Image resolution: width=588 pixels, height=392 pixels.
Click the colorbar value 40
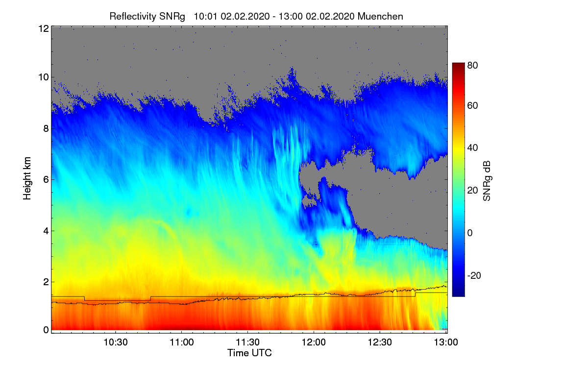tap(473, 147)
